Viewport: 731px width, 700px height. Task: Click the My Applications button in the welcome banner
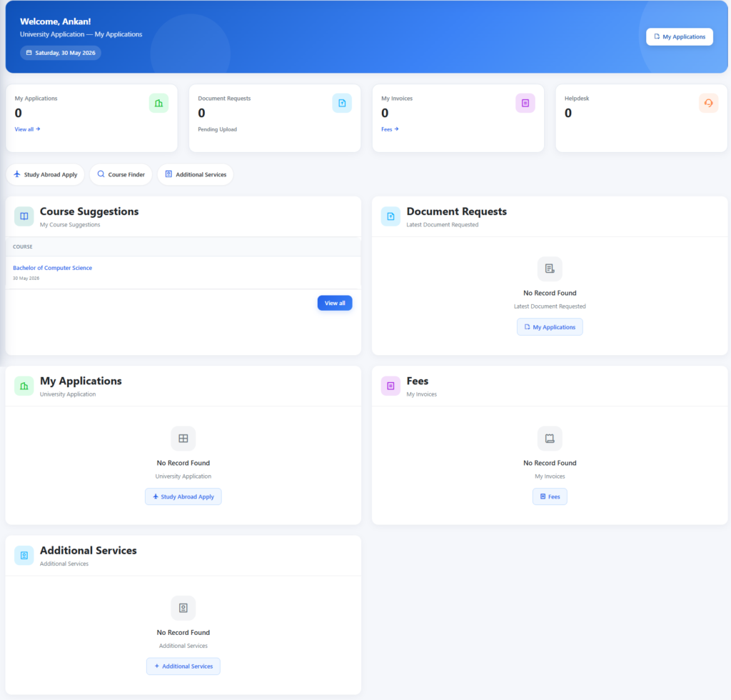[x=680, y=37]
